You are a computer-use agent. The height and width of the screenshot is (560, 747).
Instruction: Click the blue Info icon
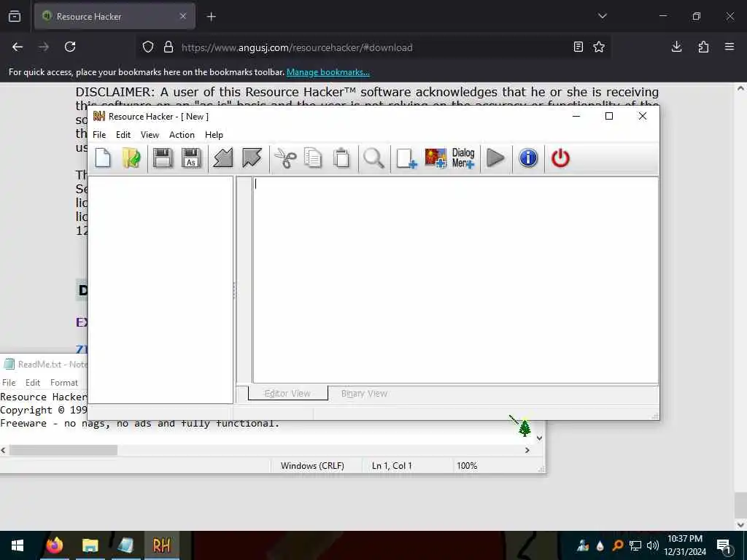(528, 158)
